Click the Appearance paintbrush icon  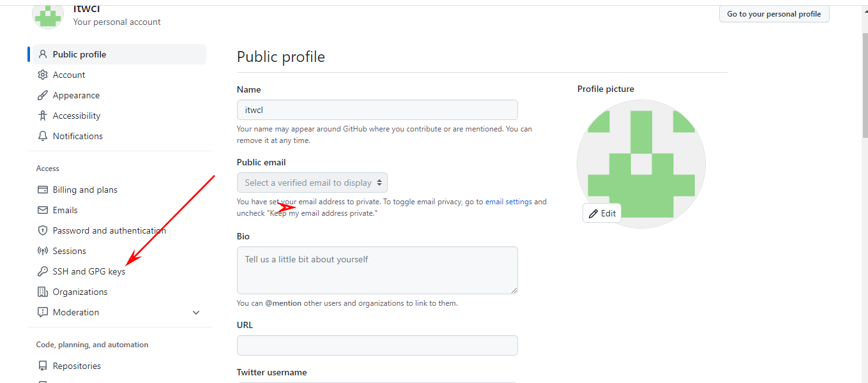coord(43,95)
